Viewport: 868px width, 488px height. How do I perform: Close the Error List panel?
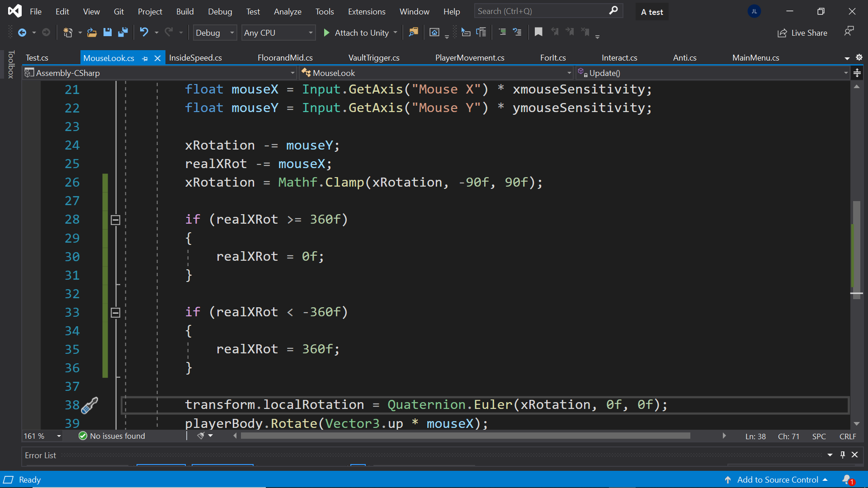point(854,455)
